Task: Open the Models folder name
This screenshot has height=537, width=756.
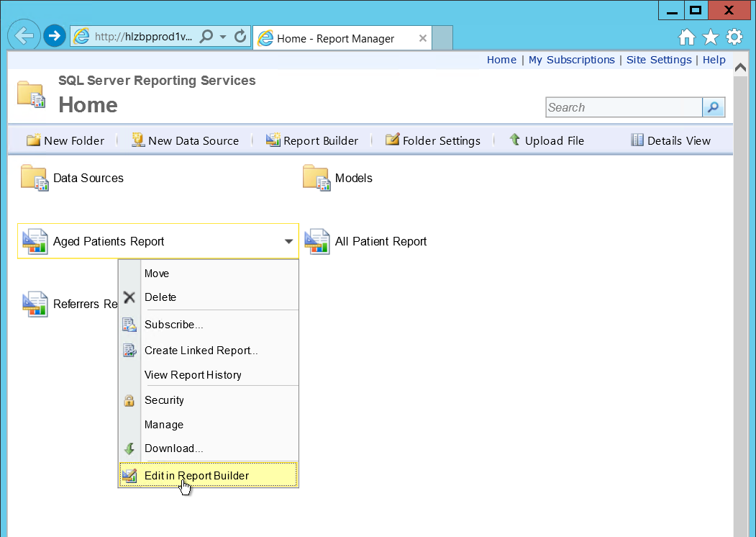Action: (353, 178)
